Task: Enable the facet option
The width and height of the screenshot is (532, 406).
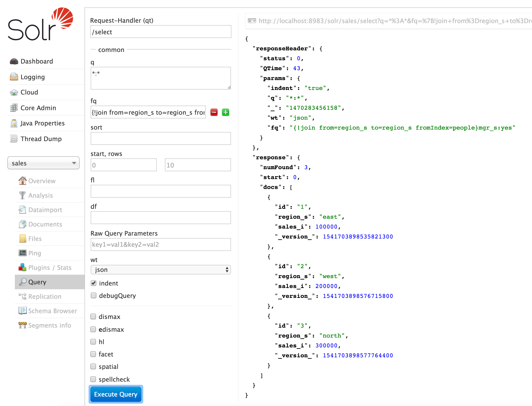Action: point(93,354)
